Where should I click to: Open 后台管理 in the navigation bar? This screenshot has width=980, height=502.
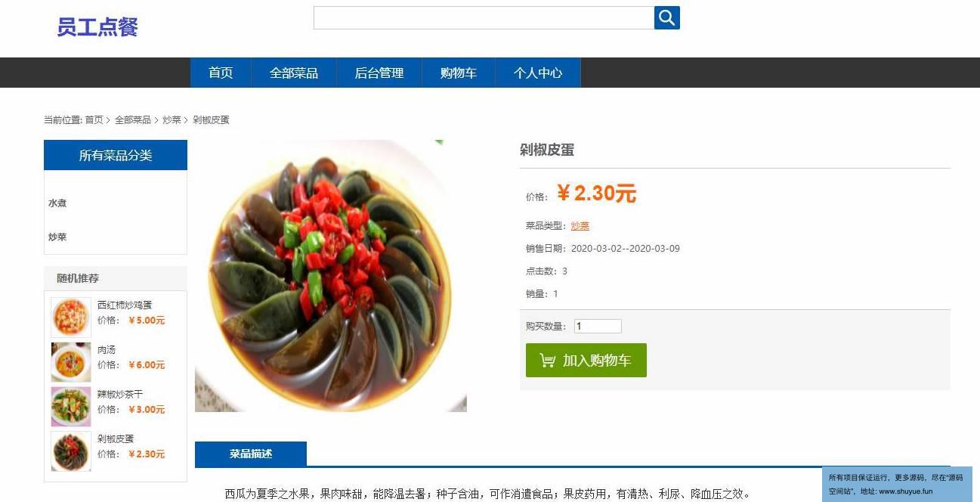(379, 73)
